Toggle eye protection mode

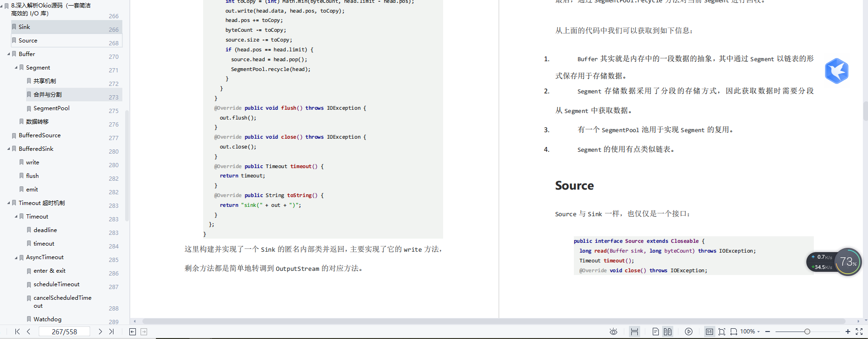(x=614, y=332)
